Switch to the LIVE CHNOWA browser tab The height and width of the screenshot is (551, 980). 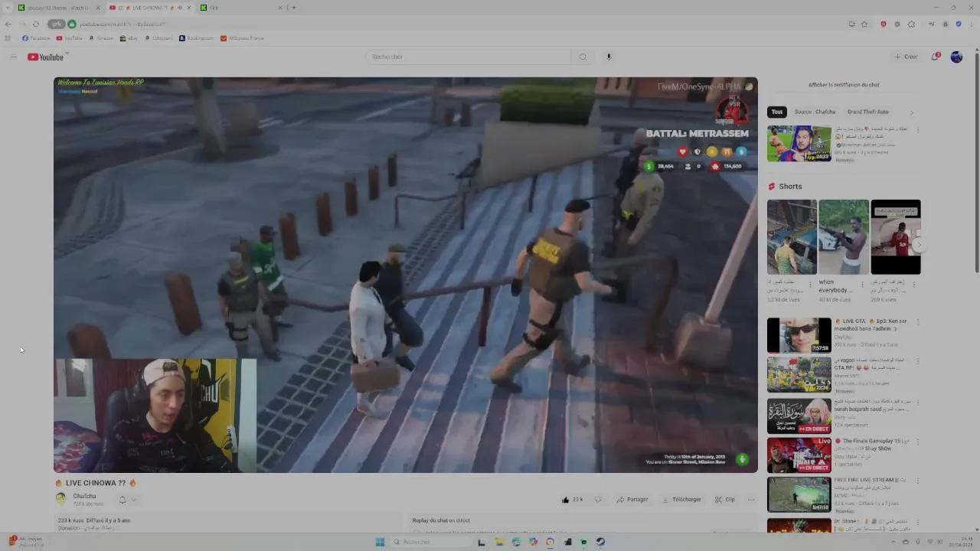[149, 8]
